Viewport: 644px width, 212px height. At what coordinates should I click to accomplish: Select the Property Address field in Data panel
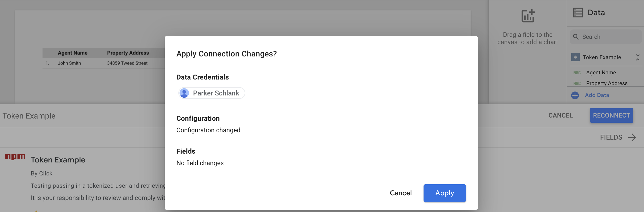[607, 83]
